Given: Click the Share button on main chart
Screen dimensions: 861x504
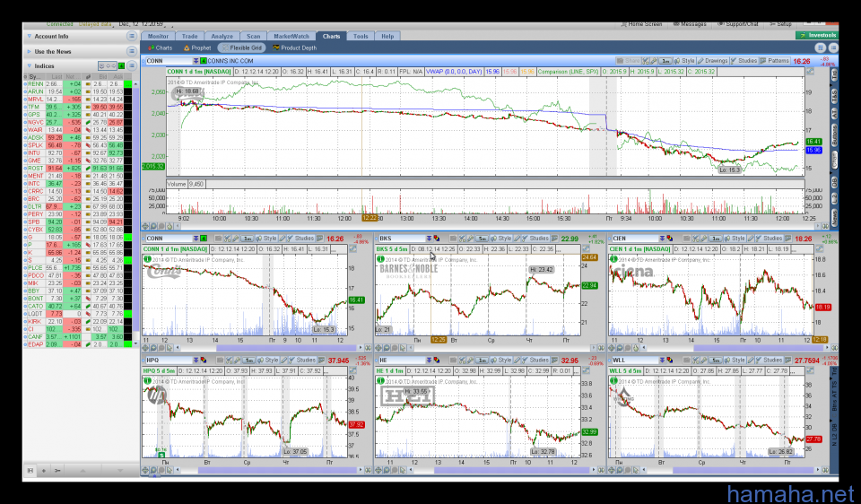Looking at the screenshot, I should tap(628, 61).
